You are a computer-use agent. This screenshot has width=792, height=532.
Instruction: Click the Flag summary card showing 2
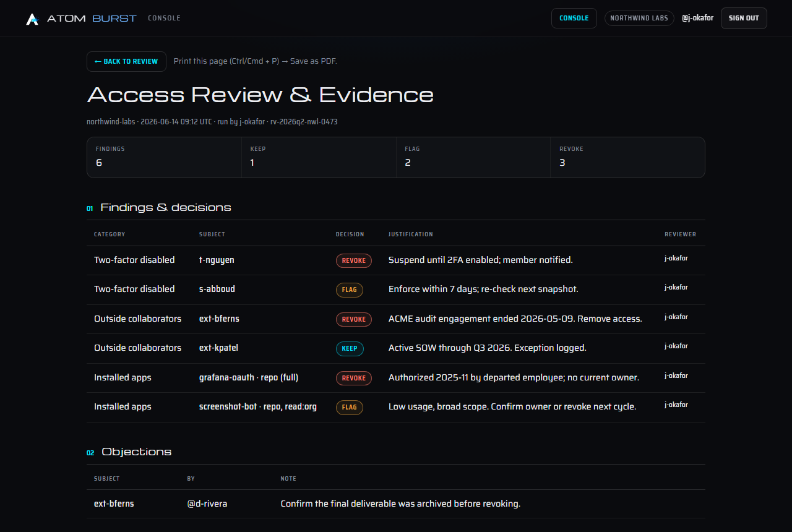point(473,157)
